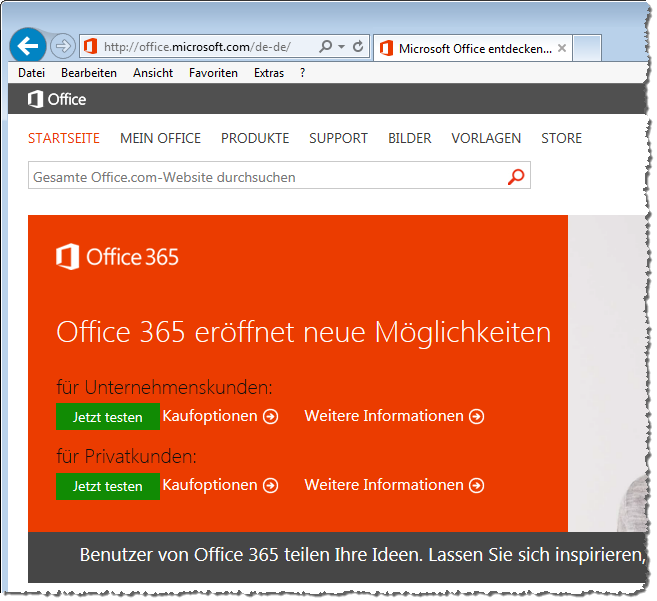Click the Office favicon in address bar
This screenshot has height=601, width=657.
coord(91,46)
